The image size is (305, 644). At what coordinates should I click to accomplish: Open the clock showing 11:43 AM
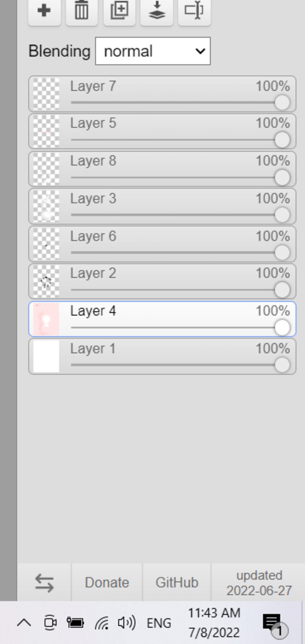(214, 623)
